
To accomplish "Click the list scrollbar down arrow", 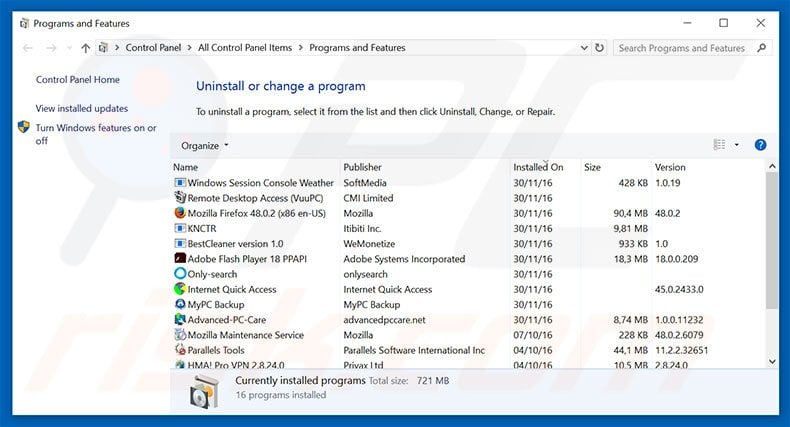I will (772, 361).
